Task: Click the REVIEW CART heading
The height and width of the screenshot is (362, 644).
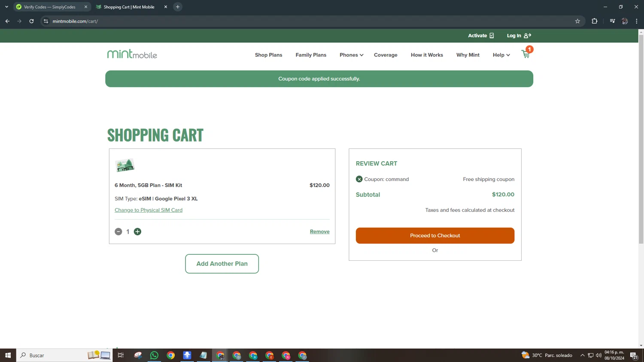Action: (377, 163)
